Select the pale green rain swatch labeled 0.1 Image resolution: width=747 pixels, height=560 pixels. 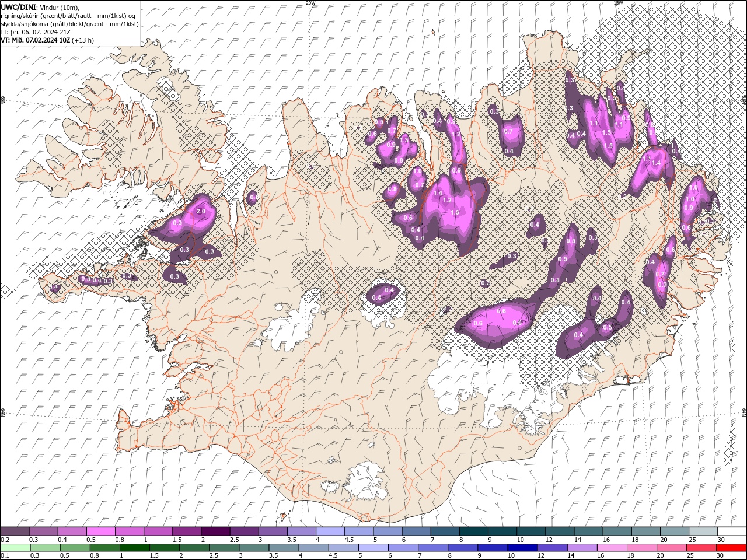pyautogui.click(x=15, y=547)
